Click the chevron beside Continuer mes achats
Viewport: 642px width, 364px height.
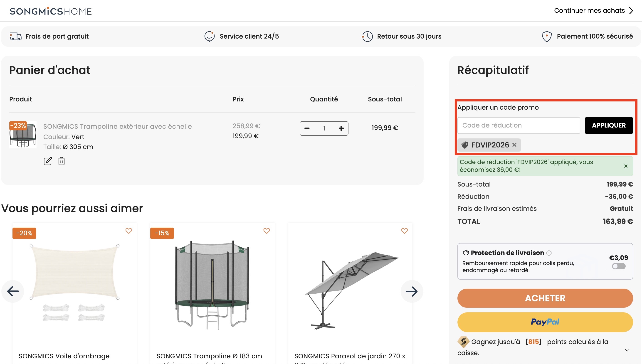tap(631, 10)
